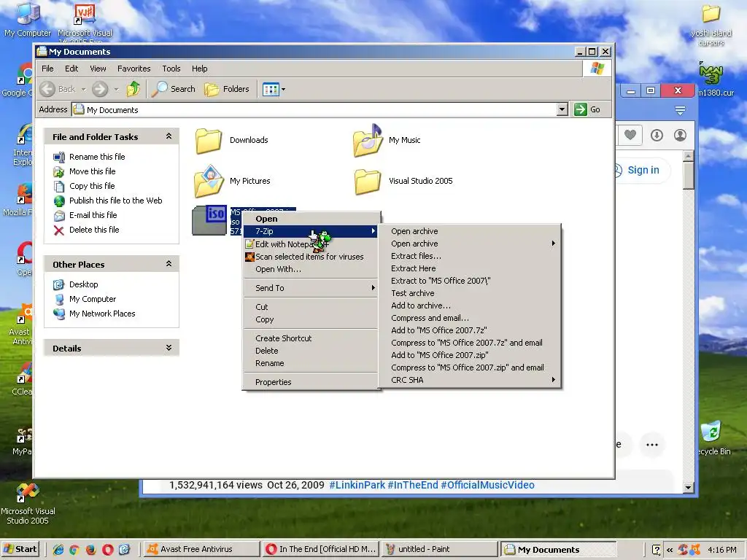Click the Start button
Image resolution: width=747 pixels, height=560 pixels.
coord(20,549)
